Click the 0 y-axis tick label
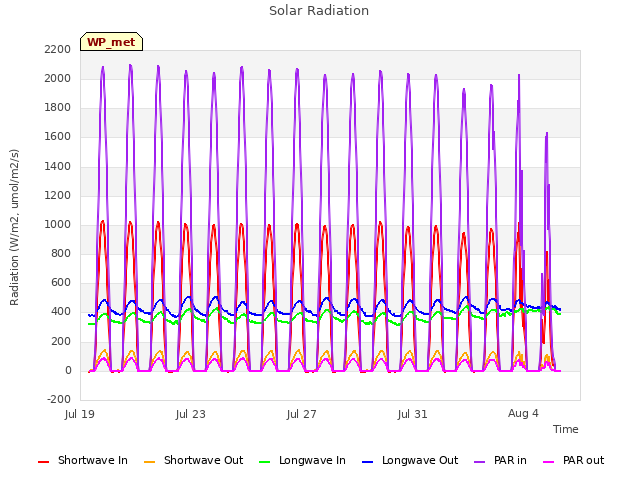The image size is (640, 480). (68, 370)
